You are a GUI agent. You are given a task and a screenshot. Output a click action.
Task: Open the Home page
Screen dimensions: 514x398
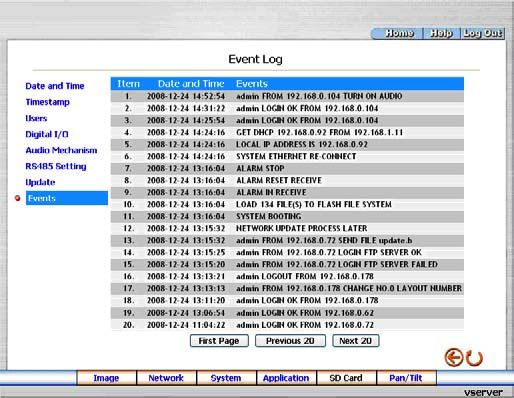click(x=399, y=33)
